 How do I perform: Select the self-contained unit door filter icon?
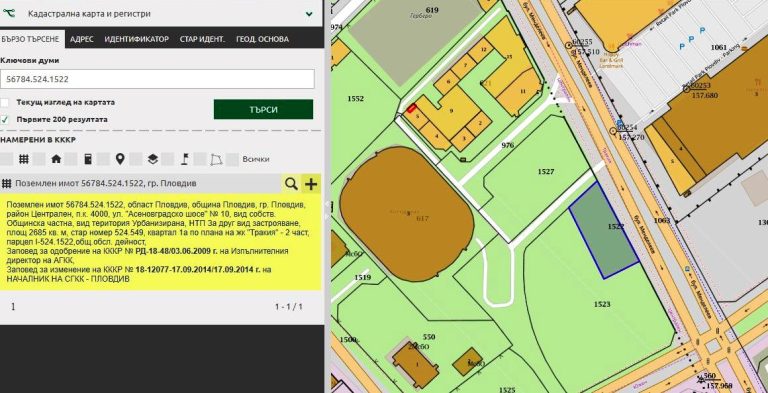click(88, 159)
